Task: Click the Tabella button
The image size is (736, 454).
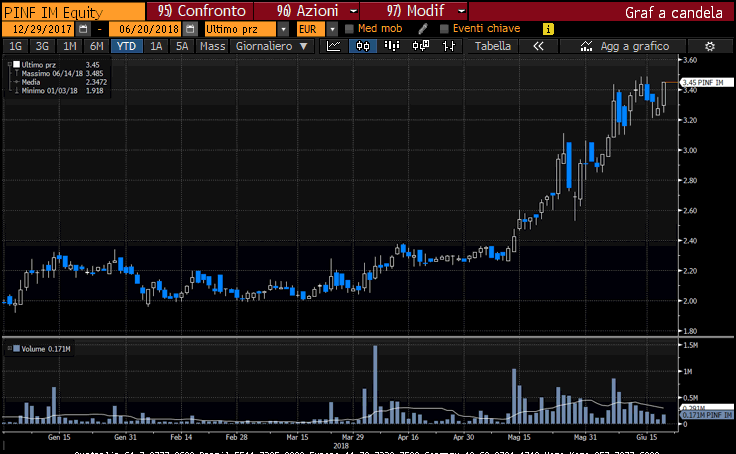Action: tap(492, 47)
